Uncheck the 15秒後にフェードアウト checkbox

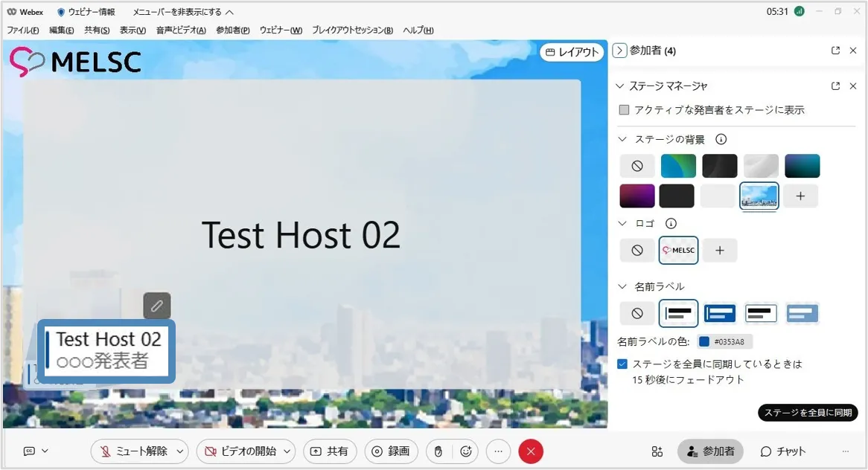tap(622, 364)
